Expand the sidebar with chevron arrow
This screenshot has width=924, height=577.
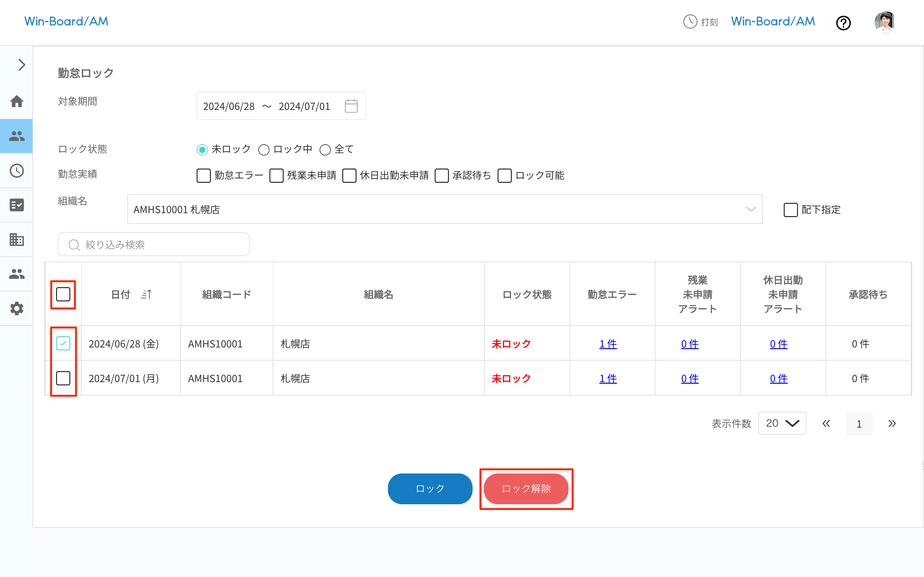[21, 65]
